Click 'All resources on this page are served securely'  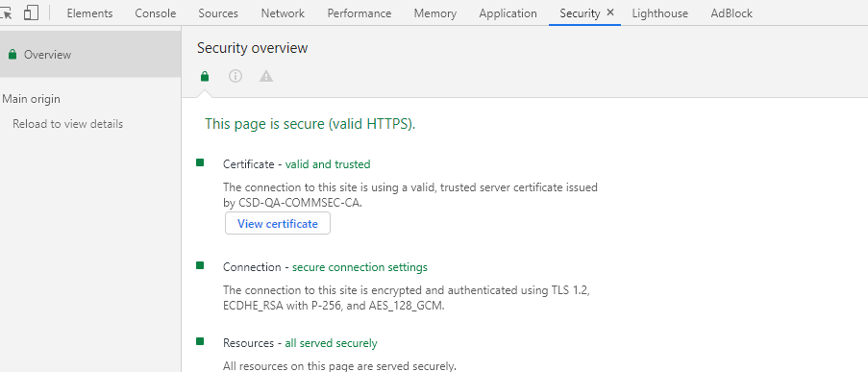(x=340, y=366)
